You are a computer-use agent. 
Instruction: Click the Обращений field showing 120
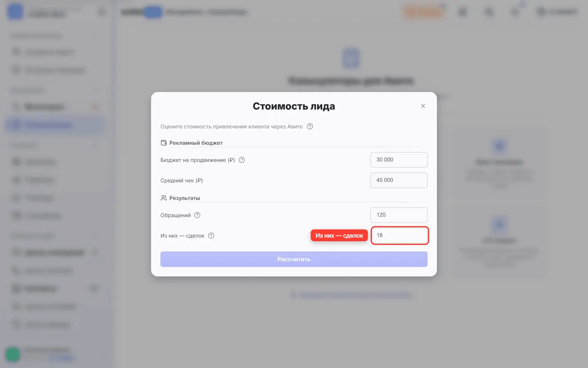pos(399,215)
